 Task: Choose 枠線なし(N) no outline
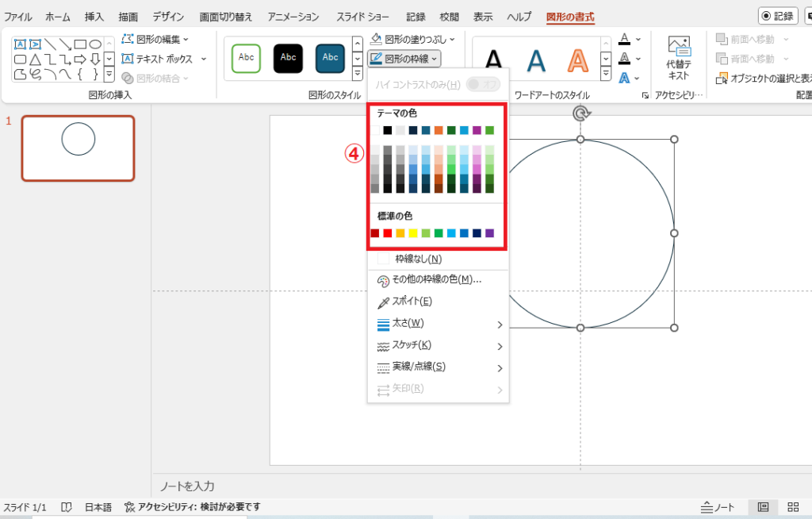(x=438, y=259)
